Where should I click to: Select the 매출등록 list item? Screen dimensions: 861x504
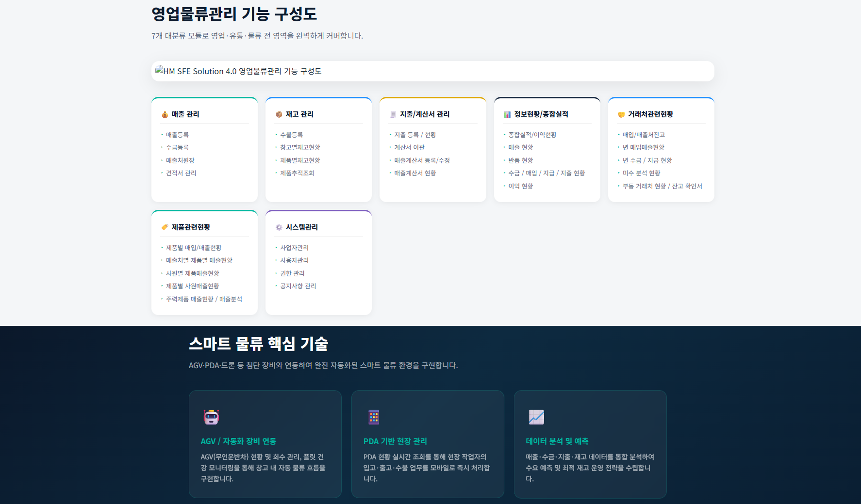pos(177,135)
